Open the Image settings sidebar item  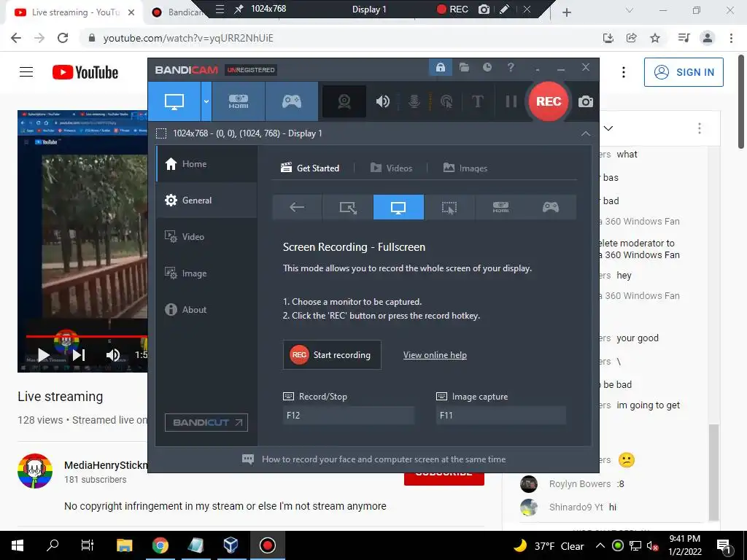pos(206,273)
